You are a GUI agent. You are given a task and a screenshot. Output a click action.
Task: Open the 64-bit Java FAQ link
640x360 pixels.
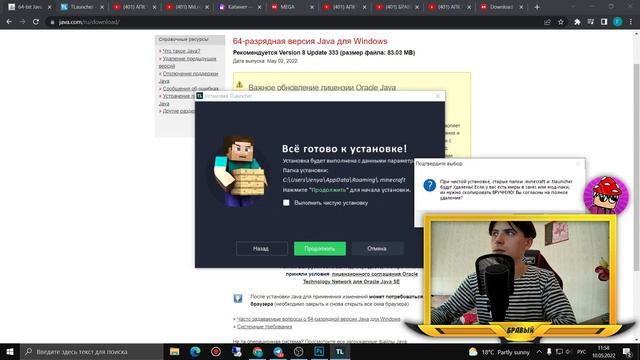coord(318,319)
